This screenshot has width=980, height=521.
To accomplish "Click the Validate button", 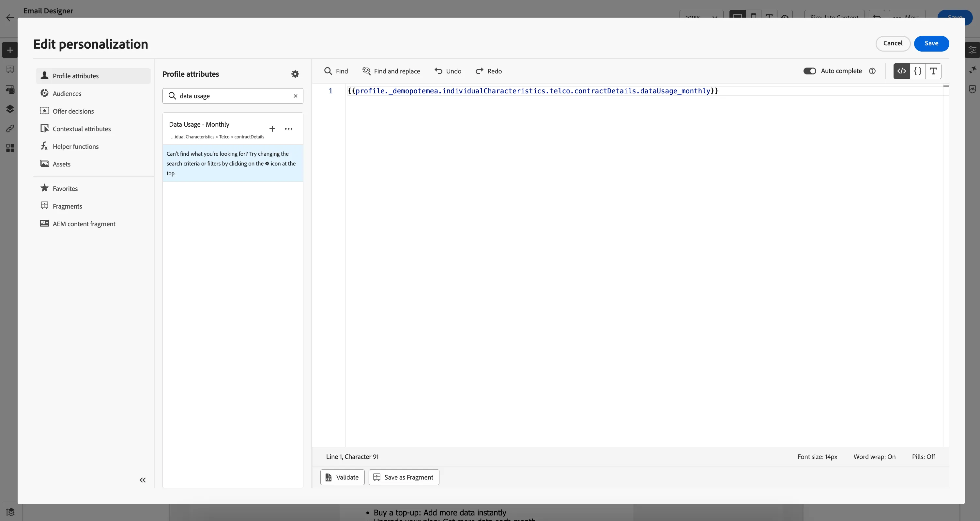I will tap(343, 477).
